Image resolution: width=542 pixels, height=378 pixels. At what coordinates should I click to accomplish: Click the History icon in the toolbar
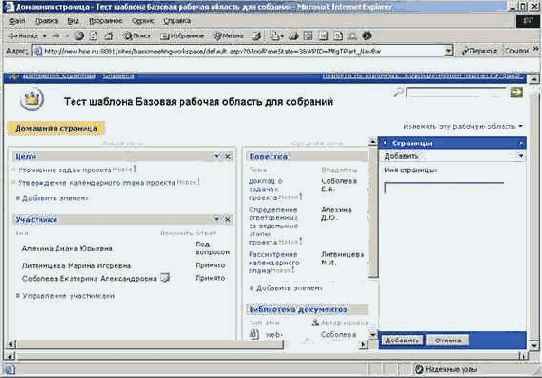coord(257,36)
